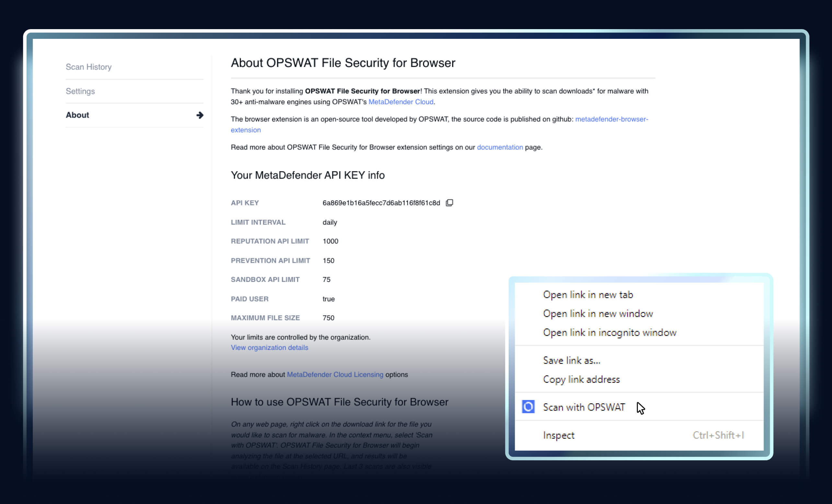Open MetaDefender Cloud Licensing link
Image resolution: width=832 pixels, height=504 pixels.
335,375
